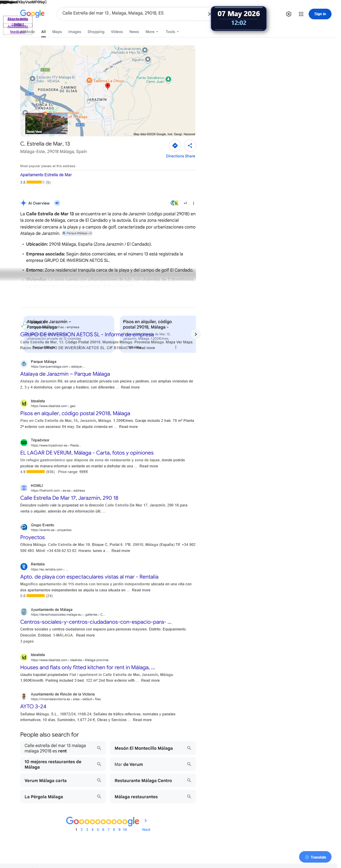This screenshot has height=868, width=341.
Task: Click search icon beside La Pérgola Málaga
Action: pos(99,797)
